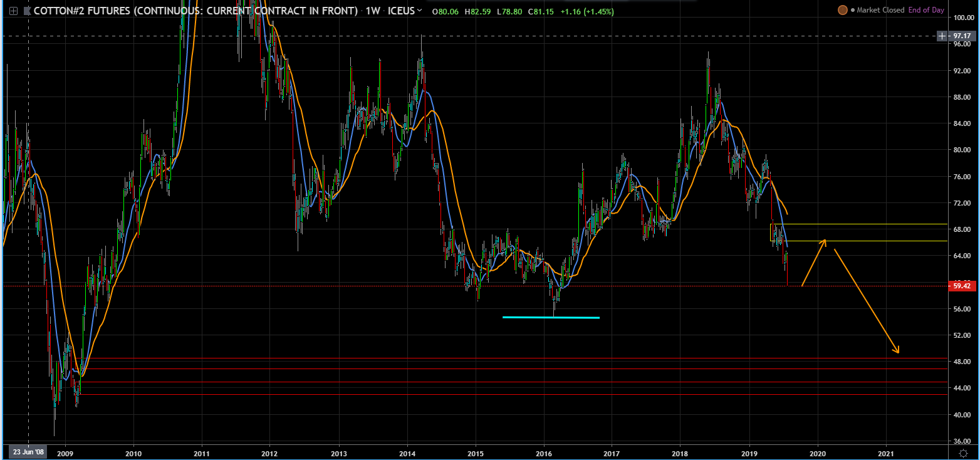This screenshot has width=980, height=460.
Task: Click the 92.00 price scale label
Action: 961,71
